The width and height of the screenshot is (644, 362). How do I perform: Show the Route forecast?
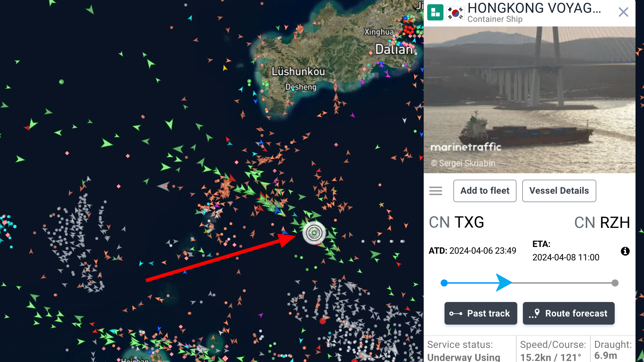point(568,313)
